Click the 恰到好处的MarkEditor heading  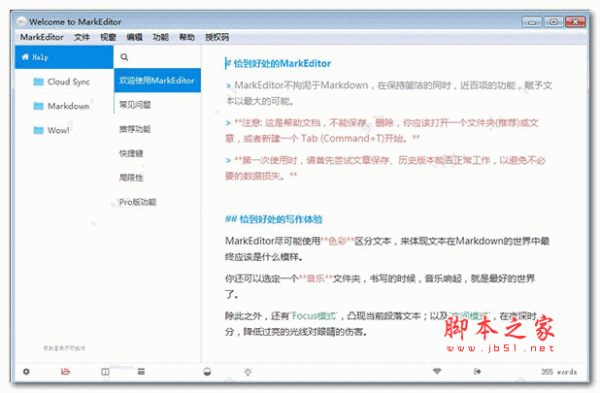[282, 64]
